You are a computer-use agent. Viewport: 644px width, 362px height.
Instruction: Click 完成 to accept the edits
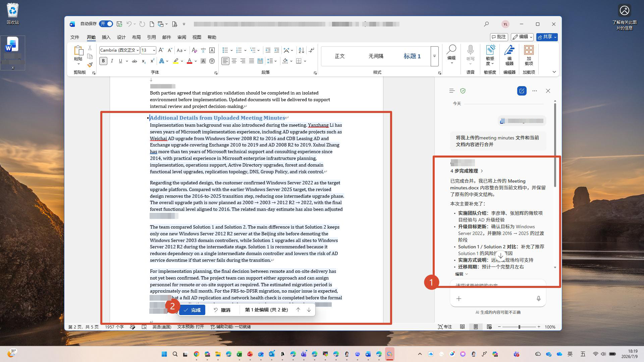tap(192, 310)
